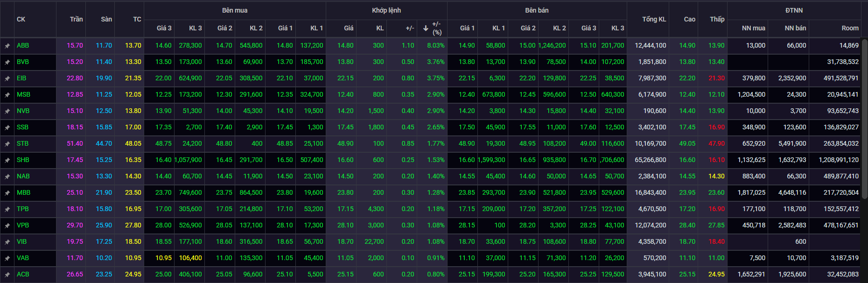Click the pin icon beside BVB
Viewport: 868px width, 283px height.
7,62
